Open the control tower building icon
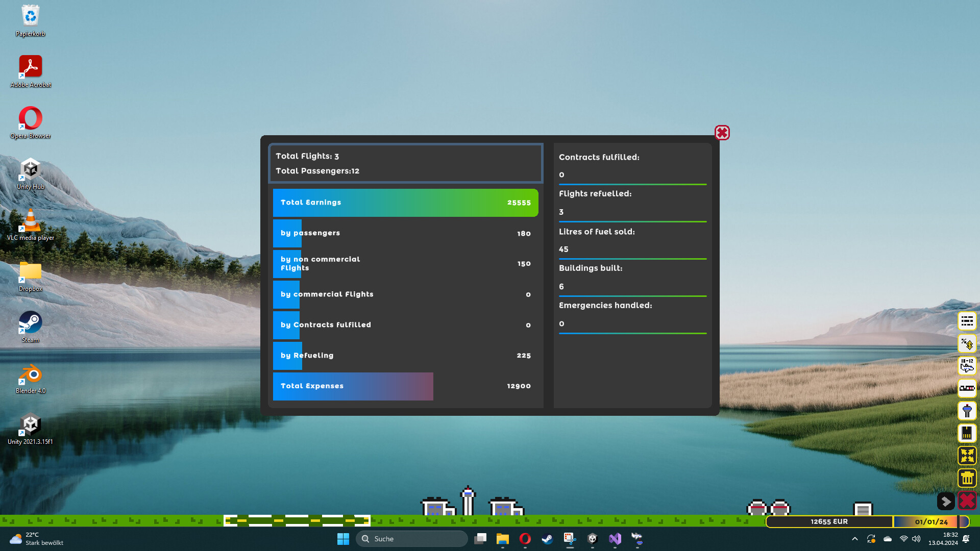 coord(967,411)
